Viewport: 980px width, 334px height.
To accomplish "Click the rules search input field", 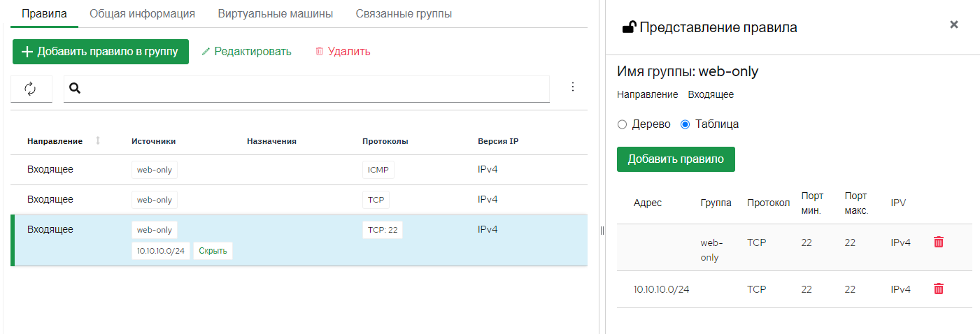I will (306, 89).
